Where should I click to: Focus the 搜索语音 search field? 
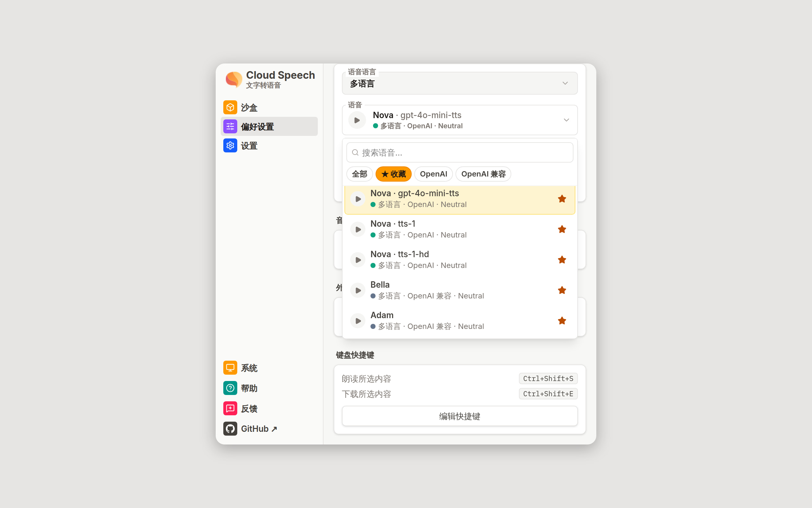coord(460,153)
